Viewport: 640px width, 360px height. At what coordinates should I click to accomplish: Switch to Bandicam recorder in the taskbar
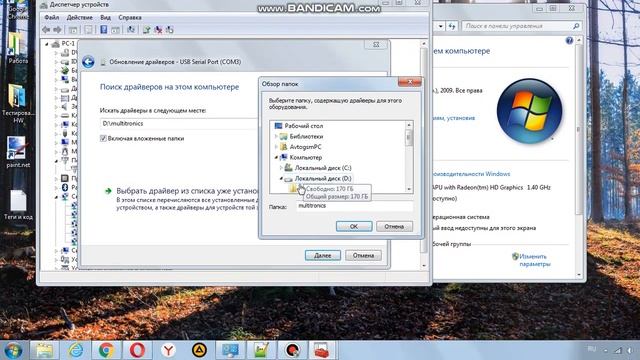[x=292, y=350]
